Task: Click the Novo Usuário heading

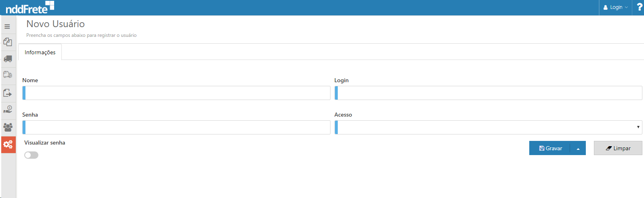Action: point(56,24)
